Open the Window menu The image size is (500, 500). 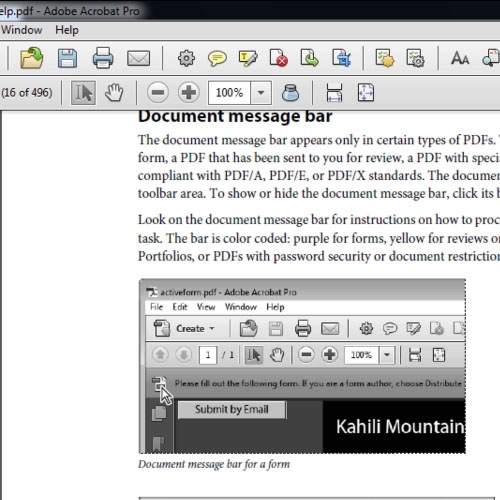22,30
